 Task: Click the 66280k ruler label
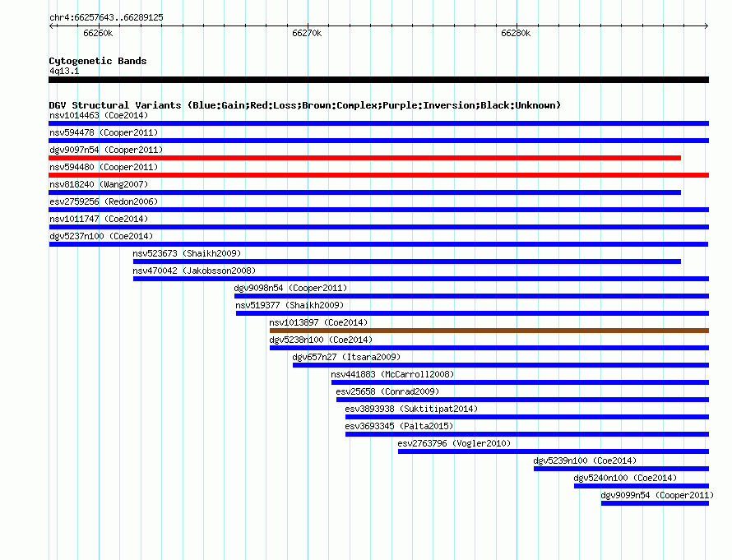coord(516,33)
